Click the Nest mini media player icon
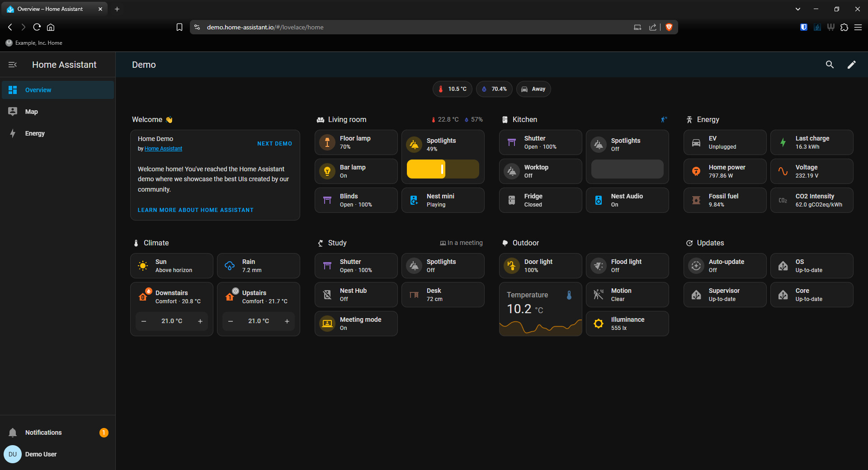The image size is (868, 470). click(x=414, y=200)
